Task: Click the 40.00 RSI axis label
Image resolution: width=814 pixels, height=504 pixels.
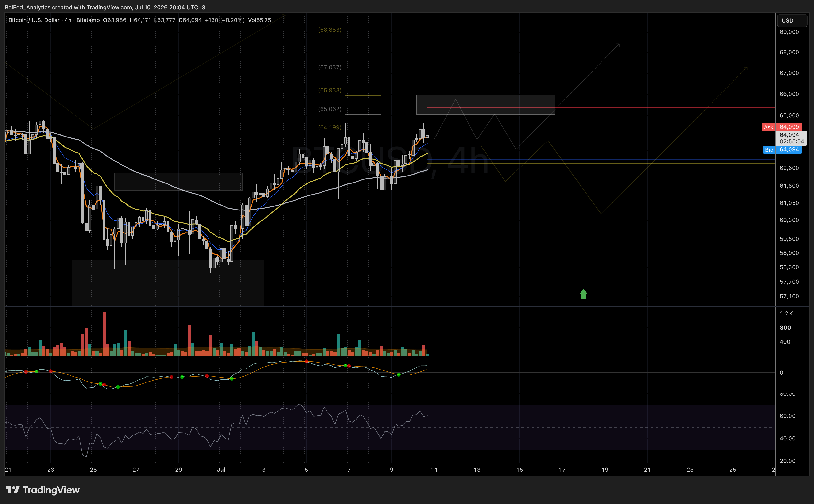Action: coord(787,438)
